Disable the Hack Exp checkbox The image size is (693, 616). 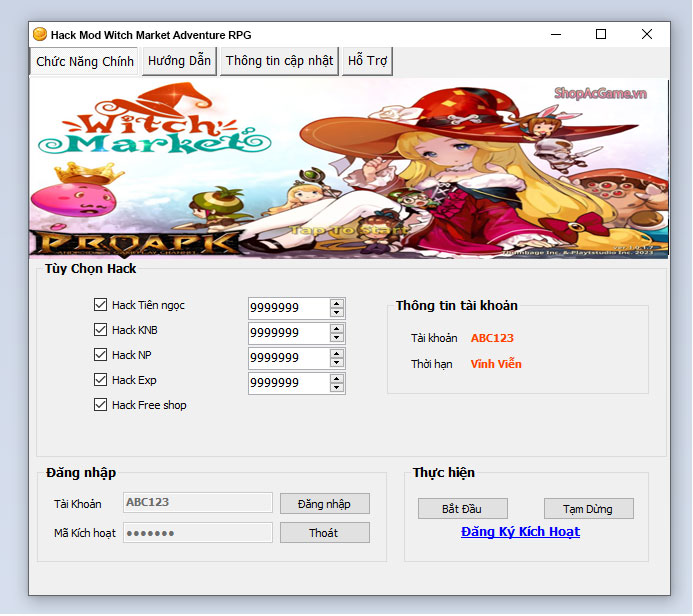click(100, 380)
